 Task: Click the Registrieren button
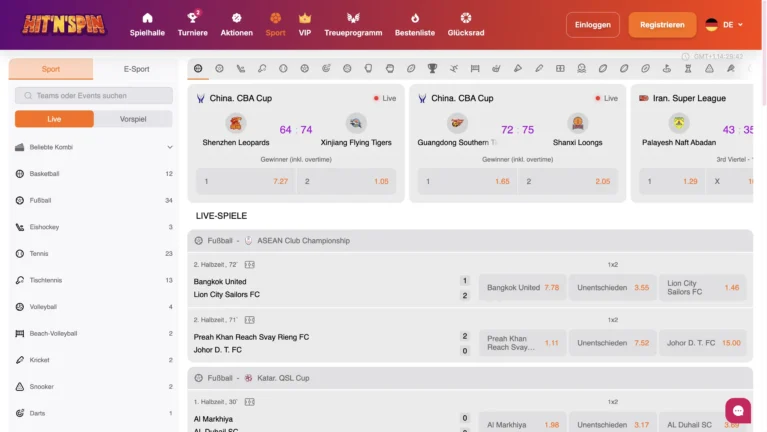click(x=662, y=24)
